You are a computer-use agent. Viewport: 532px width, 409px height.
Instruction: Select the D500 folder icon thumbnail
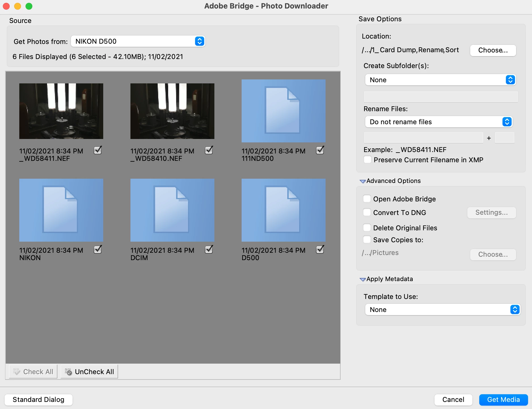[x=283, y=210]
